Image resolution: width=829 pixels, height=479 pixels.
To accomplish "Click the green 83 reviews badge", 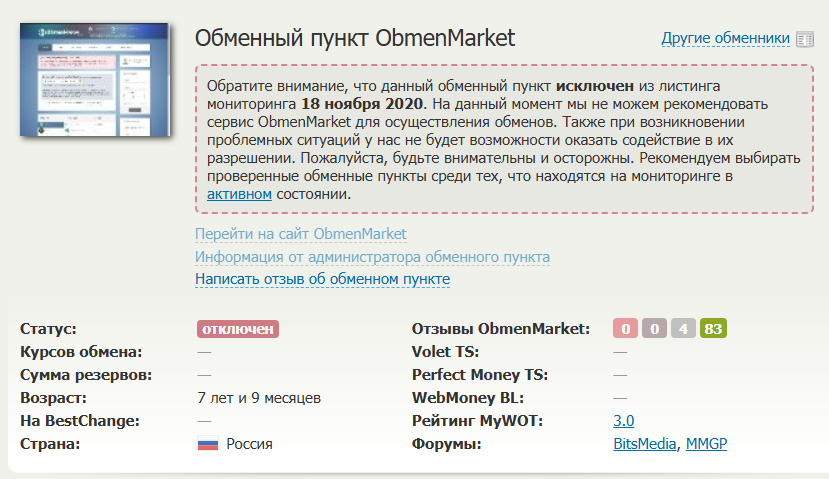I will click(712, 329).
